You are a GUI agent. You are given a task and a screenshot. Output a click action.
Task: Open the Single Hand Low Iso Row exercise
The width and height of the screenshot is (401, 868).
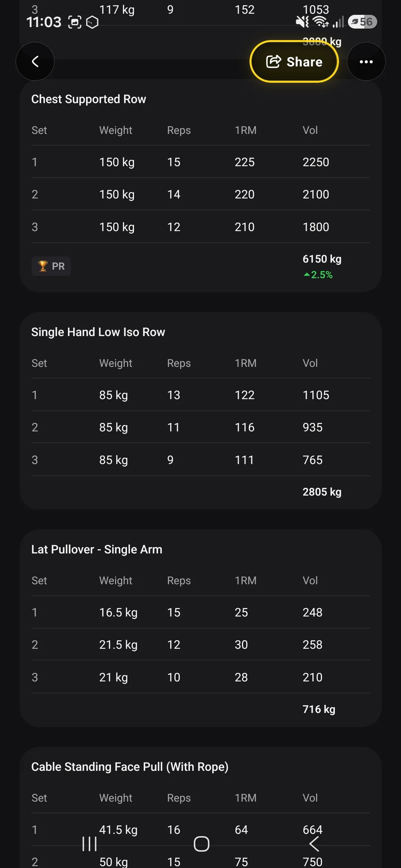98,332
